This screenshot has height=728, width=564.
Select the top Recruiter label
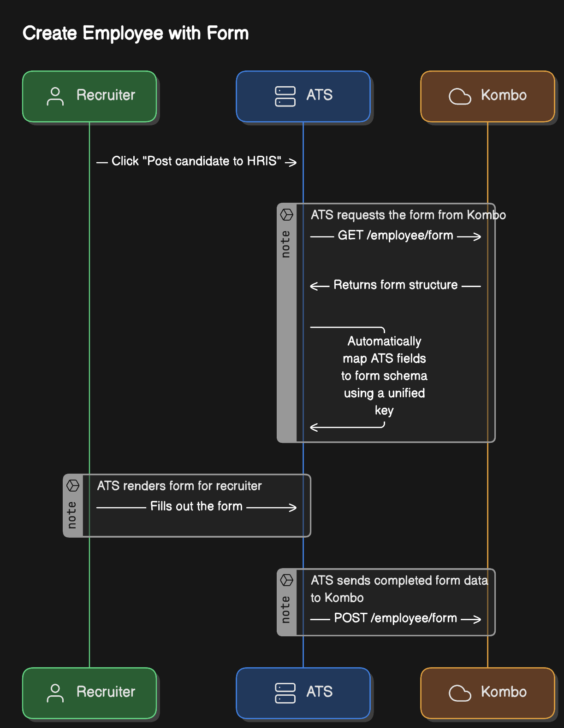click(x=106, y=95)
